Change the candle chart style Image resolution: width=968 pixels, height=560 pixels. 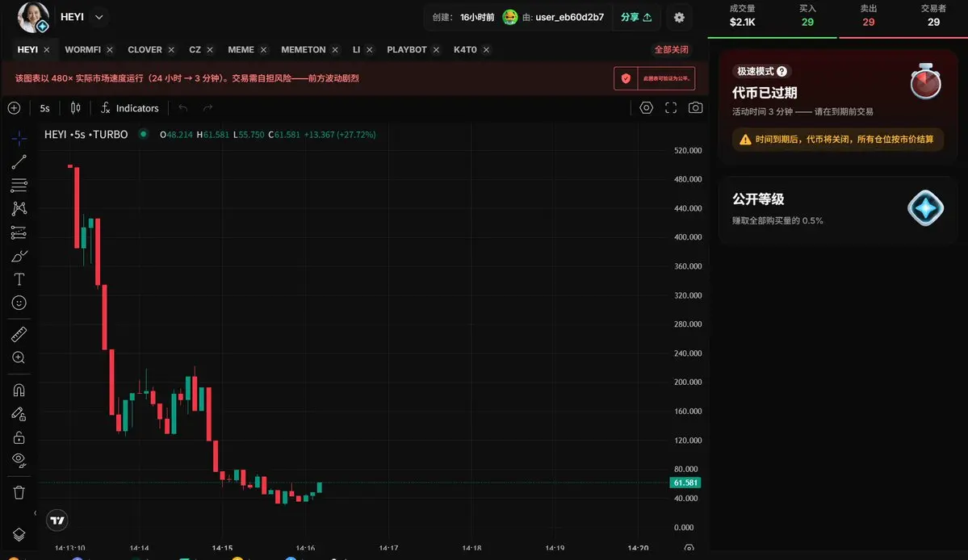tap(75, 108)
